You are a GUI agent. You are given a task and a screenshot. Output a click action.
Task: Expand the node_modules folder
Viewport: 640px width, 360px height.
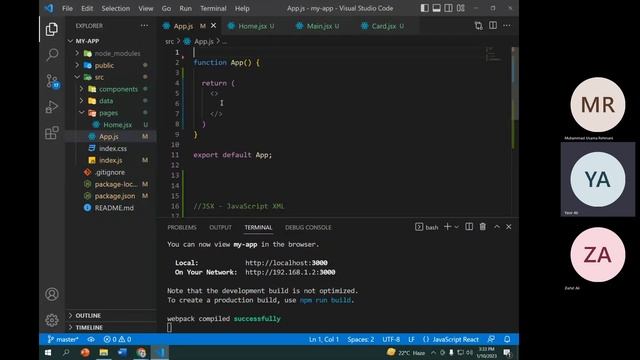point(111,53)
